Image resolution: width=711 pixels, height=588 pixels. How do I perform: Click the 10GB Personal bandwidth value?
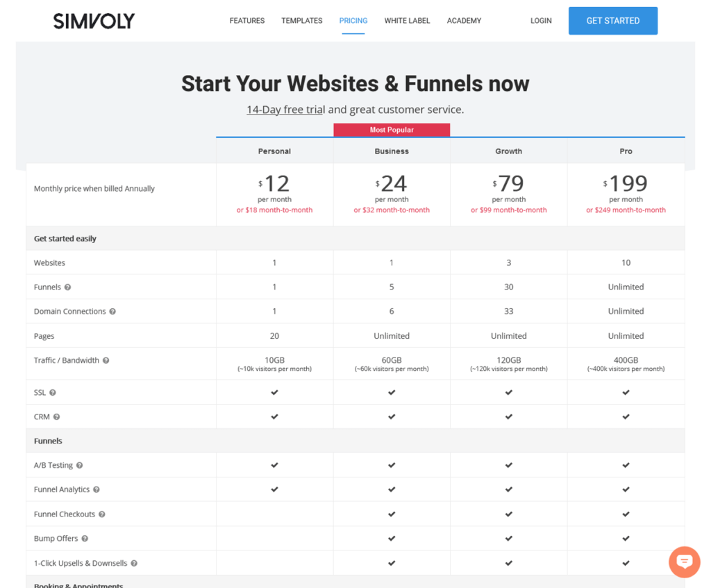[275, 360]
